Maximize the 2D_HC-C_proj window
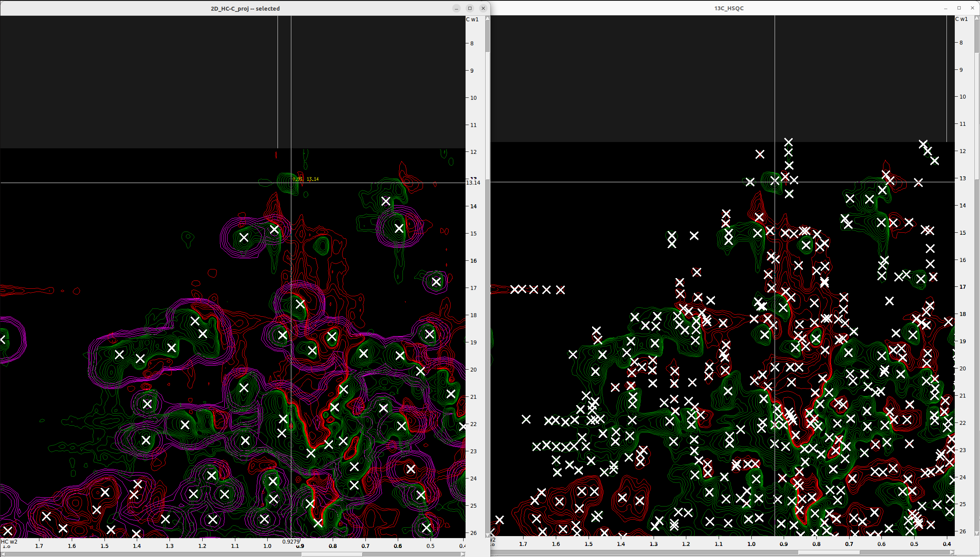This screenshot has height=557, width=980. 470,8
